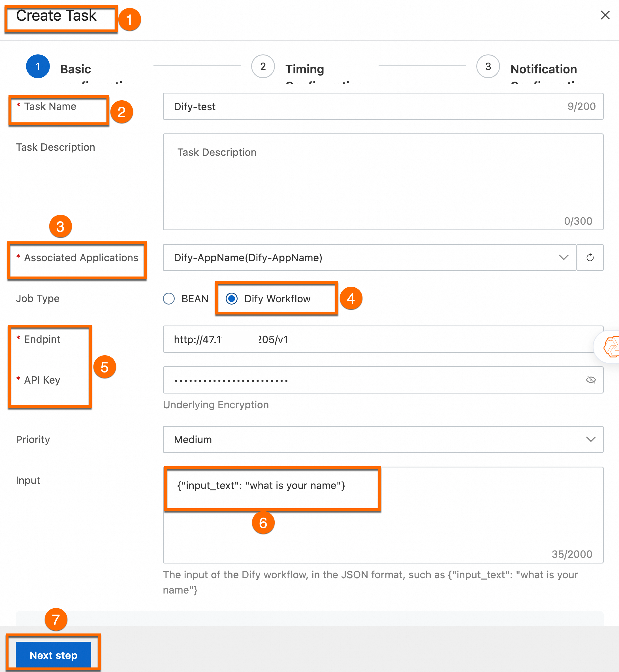Click the Priority dropdown chevron arrow
The width and height of the screenshot is (619, 672).
(590, 439)
